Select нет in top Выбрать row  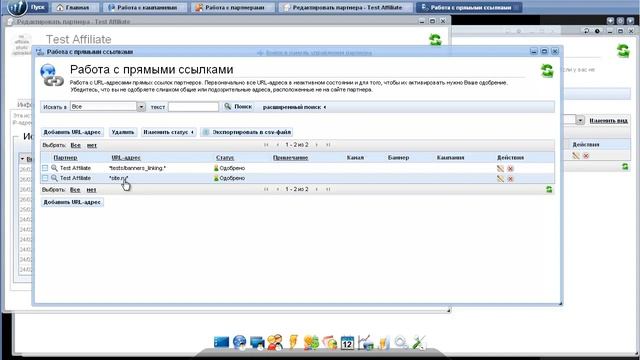(x=91, y=145)
